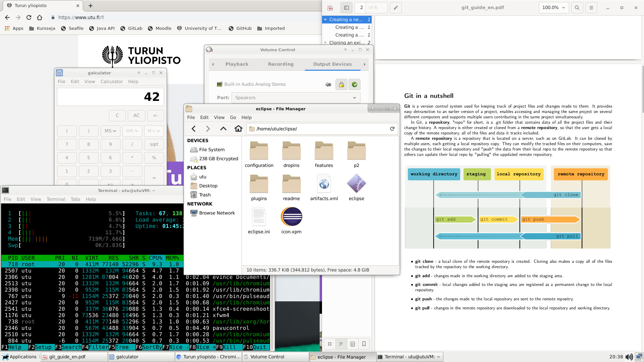Show outline view in PDF sidebar
644x362 pixels.
point(341,344)
